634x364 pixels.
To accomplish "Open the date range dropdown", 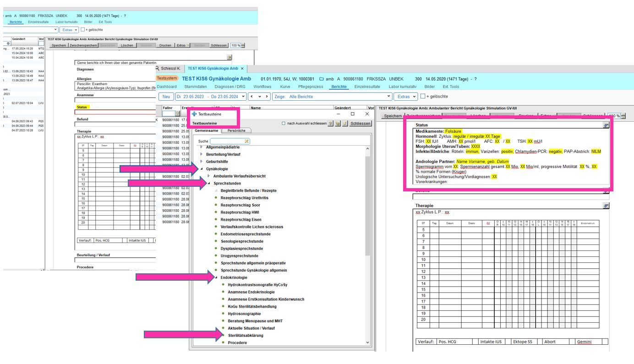I will [x=243, y=97].
